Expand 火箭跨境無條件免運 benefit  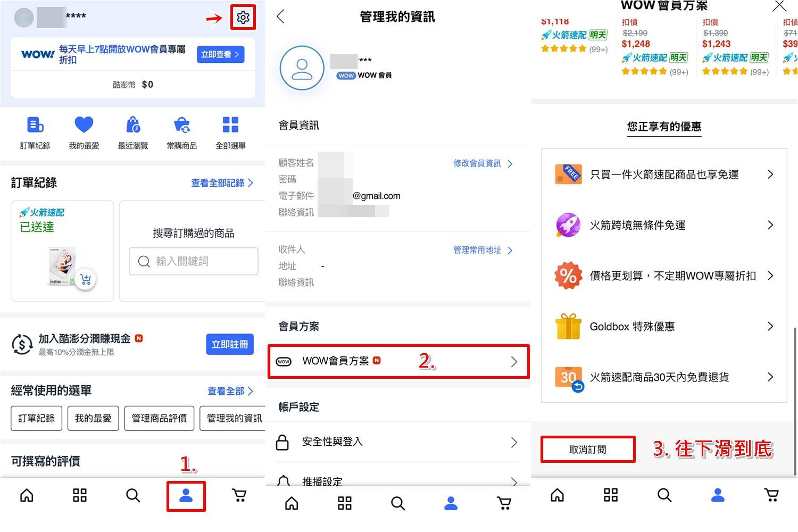(x=664, y=225)
